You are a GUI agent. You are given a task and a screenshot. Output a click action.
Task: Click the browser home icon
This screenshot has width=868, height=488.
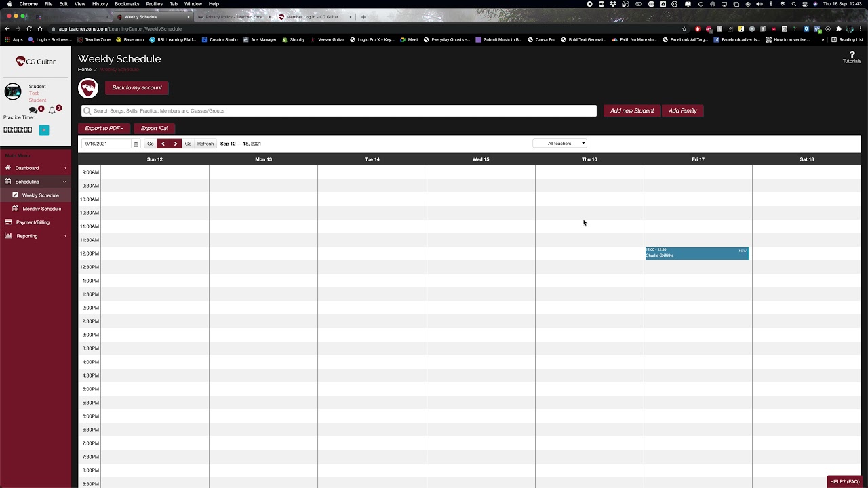click(x=40, y=29)
